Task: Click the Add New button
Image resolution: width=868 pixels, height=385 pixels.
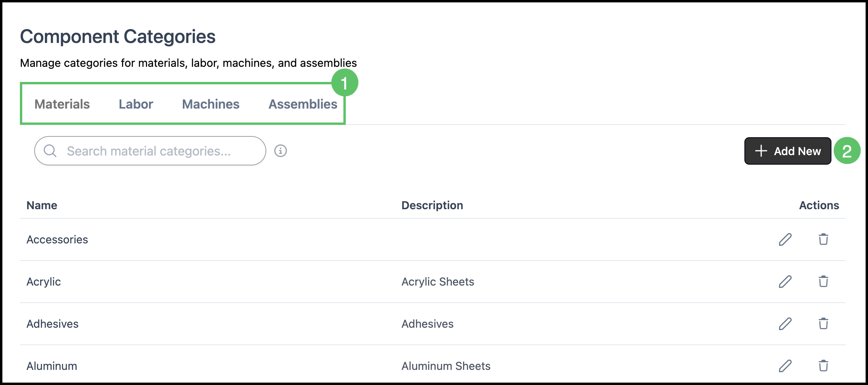Action: 788,151
